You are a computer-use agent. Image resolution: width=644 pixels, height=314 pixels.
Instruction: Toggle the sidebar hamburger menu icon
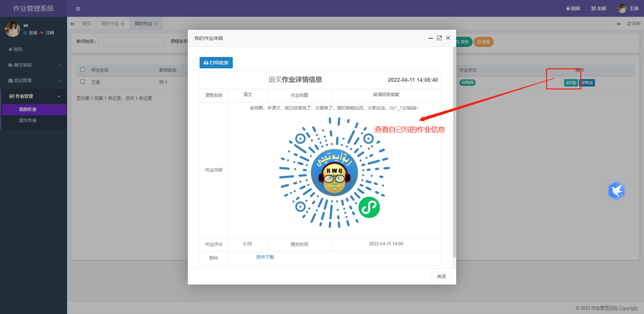78,9
